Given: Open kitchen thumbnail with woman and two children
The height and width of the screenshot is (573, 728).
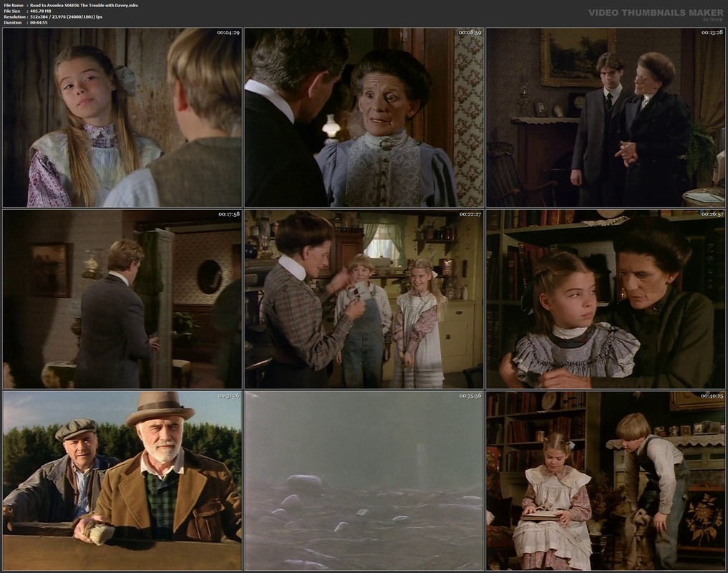Looking at the screenshot, I should [x=364, y=299].
